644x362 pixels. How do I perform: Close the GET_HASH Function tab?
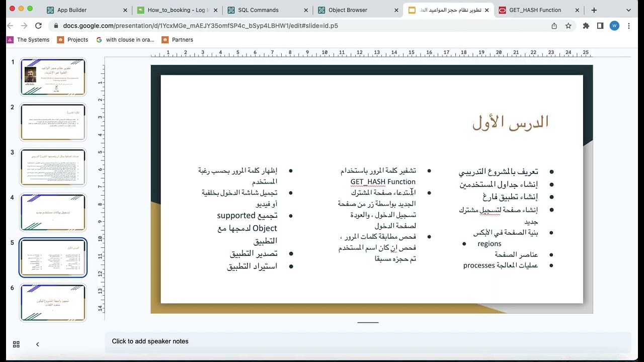point(577,10)
